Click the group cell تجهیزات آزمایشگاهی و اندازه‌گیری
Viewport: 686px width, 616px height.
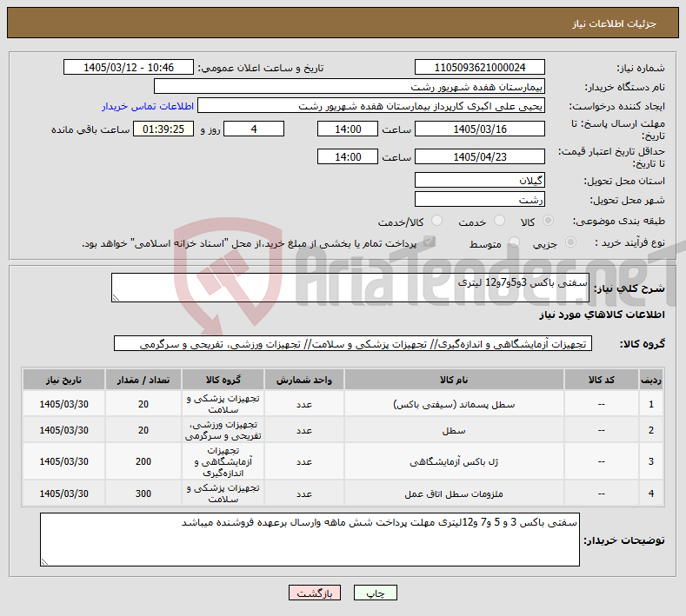[x=223, y=461]
